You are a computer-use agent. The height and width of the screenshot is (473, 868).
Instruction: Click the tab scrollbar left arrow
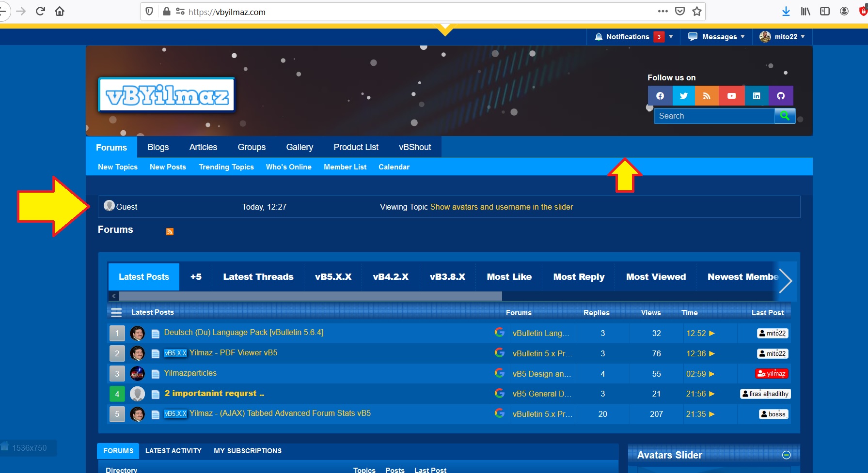coord(114,296)
